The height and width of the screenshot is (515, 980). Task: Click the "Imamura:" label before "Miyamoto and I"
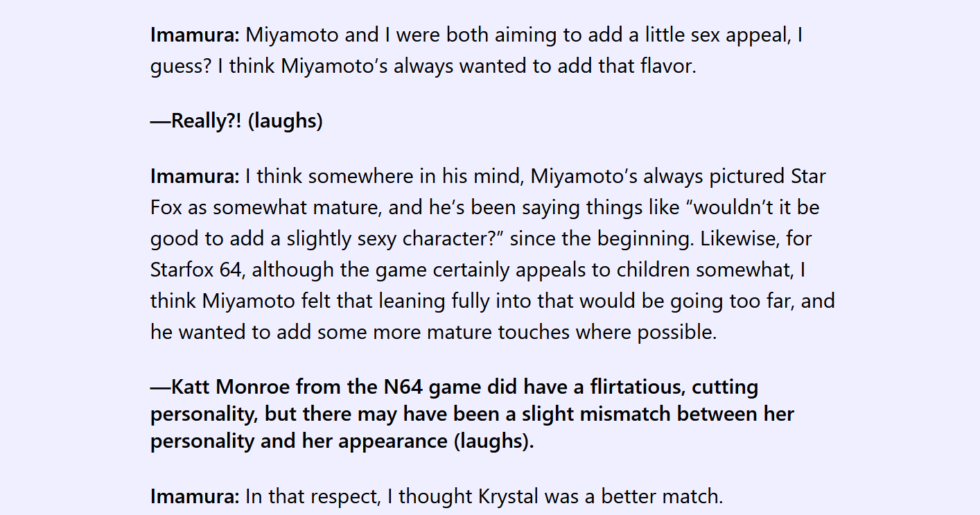click(195, 35)
